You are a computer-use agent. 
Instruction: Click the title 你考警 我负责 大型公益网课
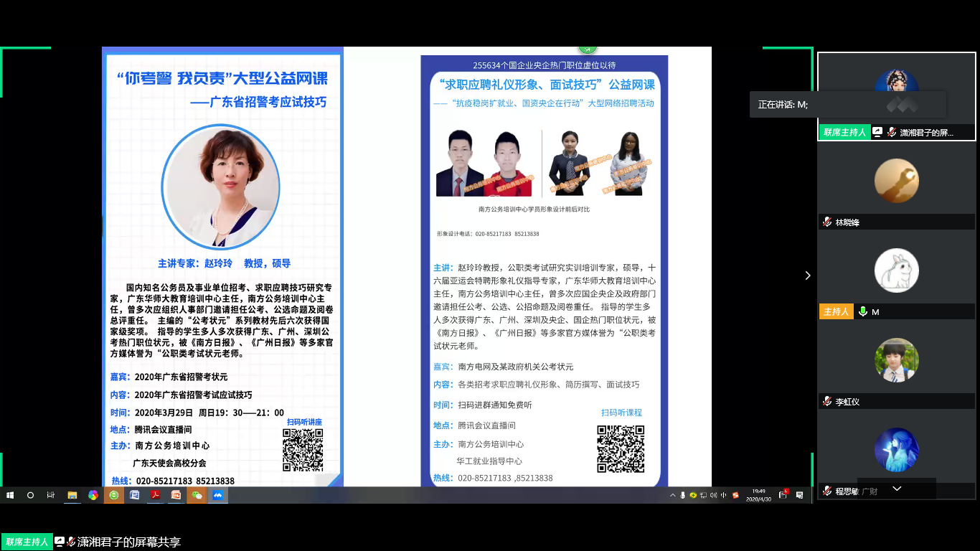tap(222, 79)
